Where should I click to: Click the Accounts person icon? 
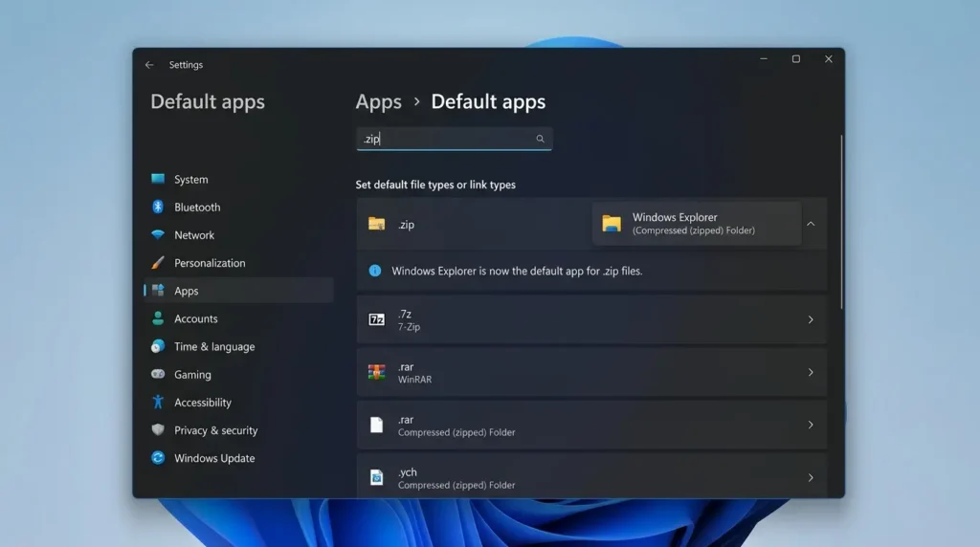(x=158, y=318)
